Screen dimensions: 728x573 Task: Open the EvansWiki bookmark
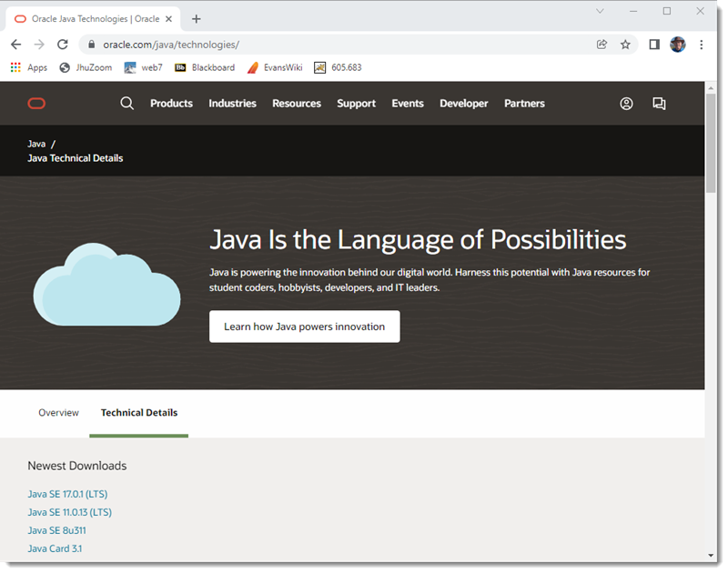point(275,67)
